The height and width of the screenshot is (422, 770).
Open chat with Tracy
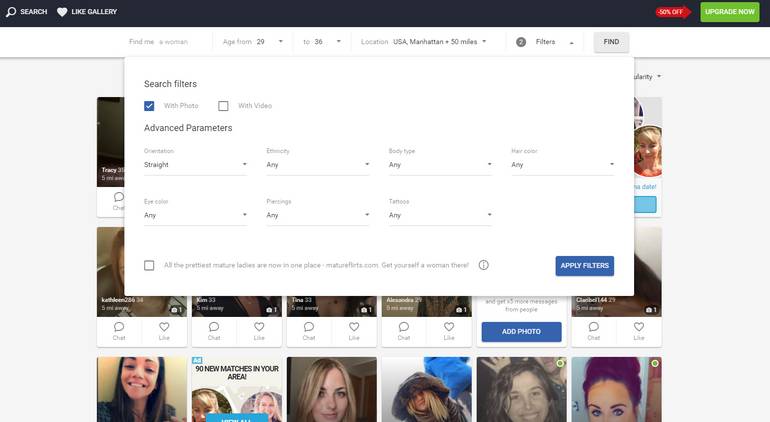(118, 201)
